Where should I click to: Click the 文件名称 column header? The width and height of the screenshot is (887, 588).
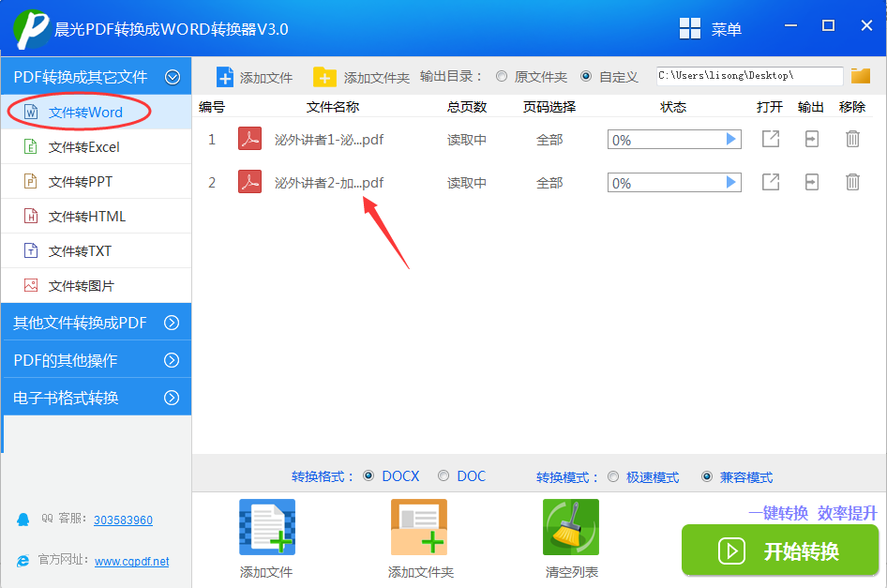tap(333, 106)
